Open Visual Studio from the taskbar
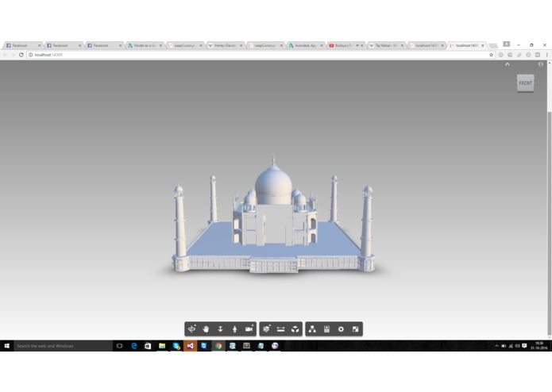Screen dimensions: 552x392 pos(190,346)
